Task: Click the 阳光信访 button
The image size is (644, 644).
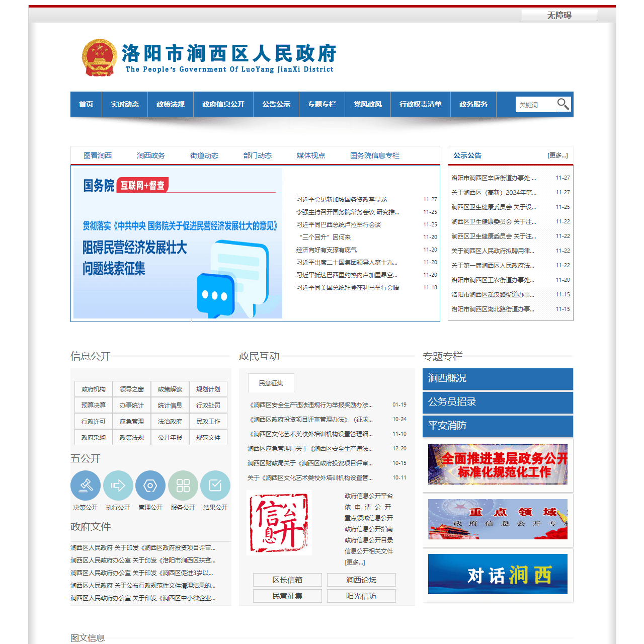Action: coord(361,596)
